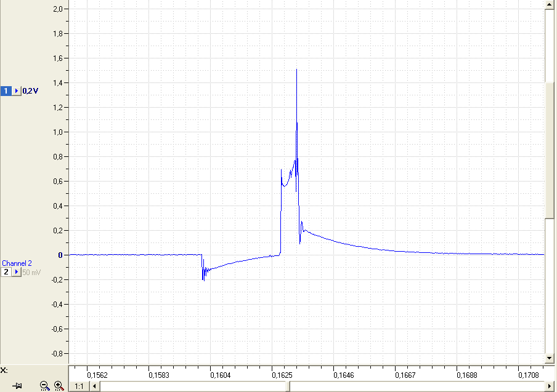Select the 0,2V scale label
This screenshot has height=392, width=557.
point(30,91)
